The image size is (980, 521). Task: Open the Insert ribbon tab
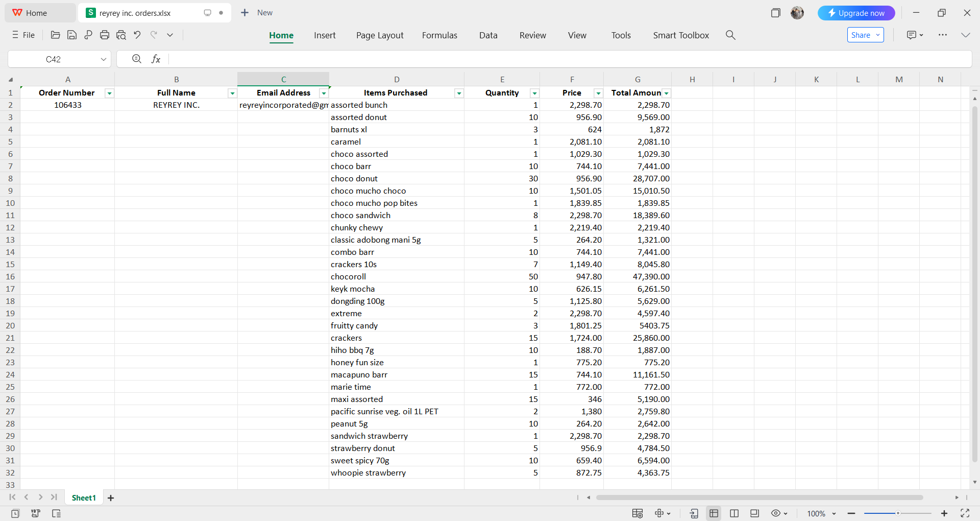pyautogui.click(x=325, y=35)
